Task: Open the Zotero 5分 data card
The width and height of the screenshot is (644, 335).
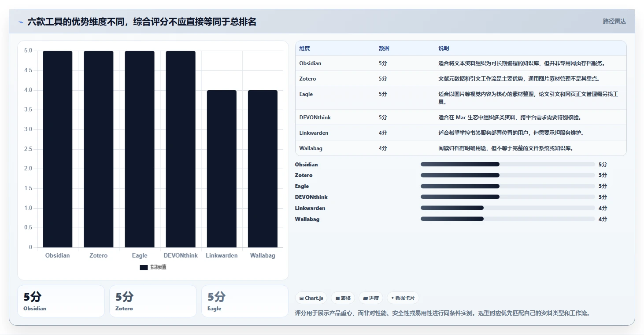Action: click(153, 301)
